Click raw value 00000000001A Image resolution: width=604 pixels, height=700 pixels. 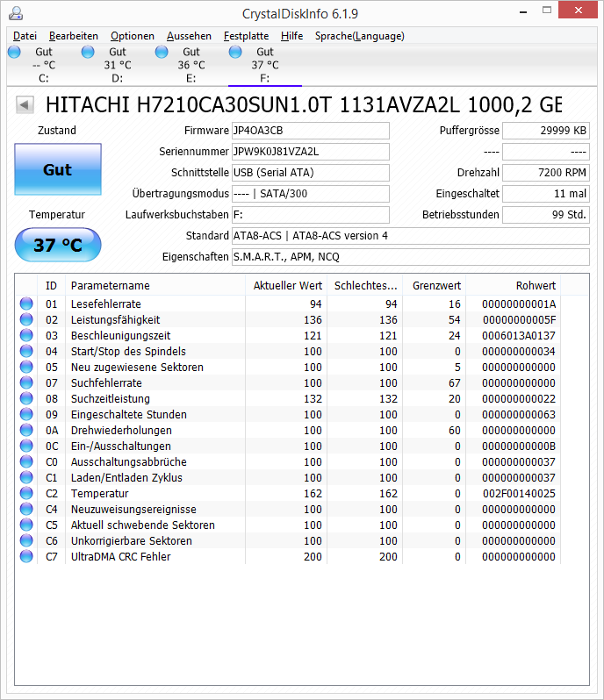[x=519, y=304]
